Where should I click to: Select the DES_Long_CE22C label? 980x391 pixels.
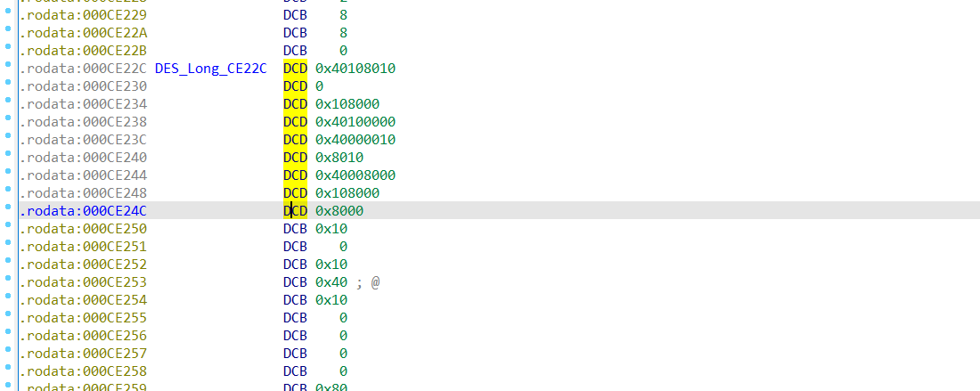(x=210, y=68)
